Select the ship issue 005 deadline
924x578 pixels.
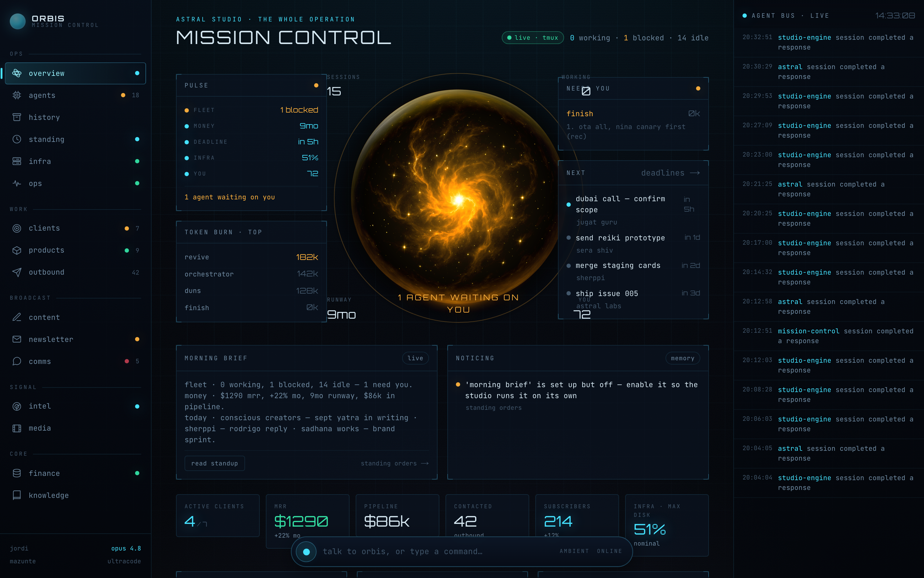633,299
